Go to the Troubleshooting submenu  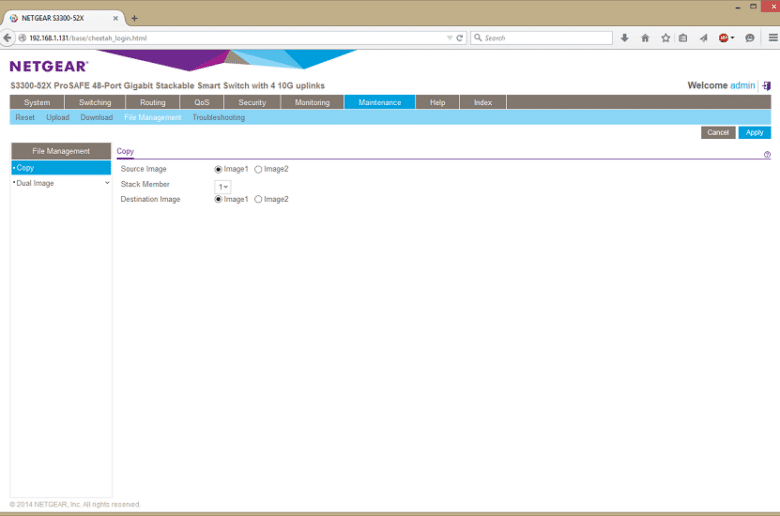[x=218, y=117]
